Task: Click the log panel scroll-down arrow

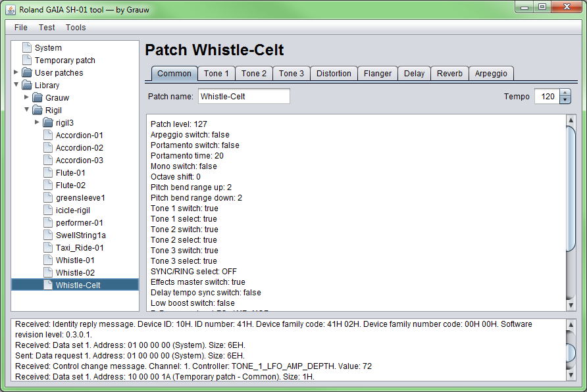Action: [x=571, y=375]
